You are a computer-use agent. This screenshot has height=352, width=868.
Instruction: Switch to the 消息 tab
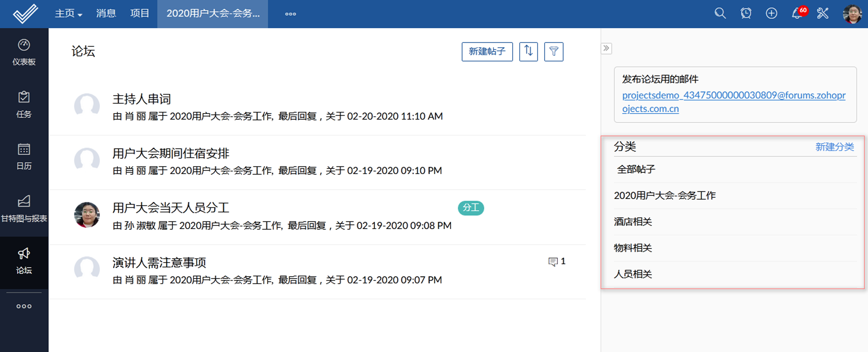(x=106, y=13)
